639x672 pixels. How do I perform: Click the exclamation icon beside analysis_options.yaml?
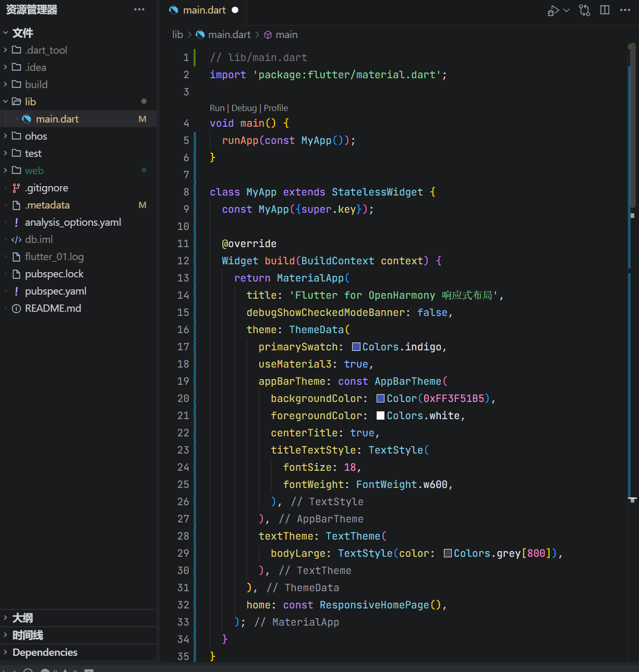16,222
